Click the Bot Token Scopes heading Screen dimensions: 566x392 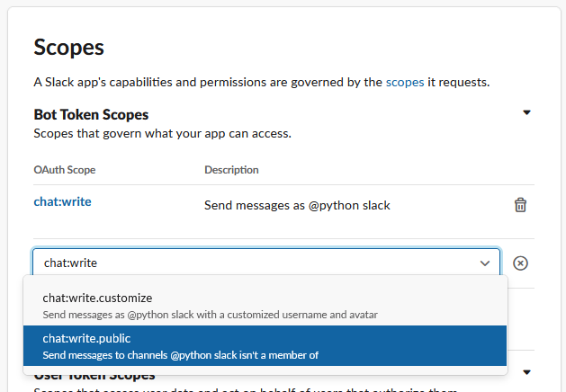point(91,114)
